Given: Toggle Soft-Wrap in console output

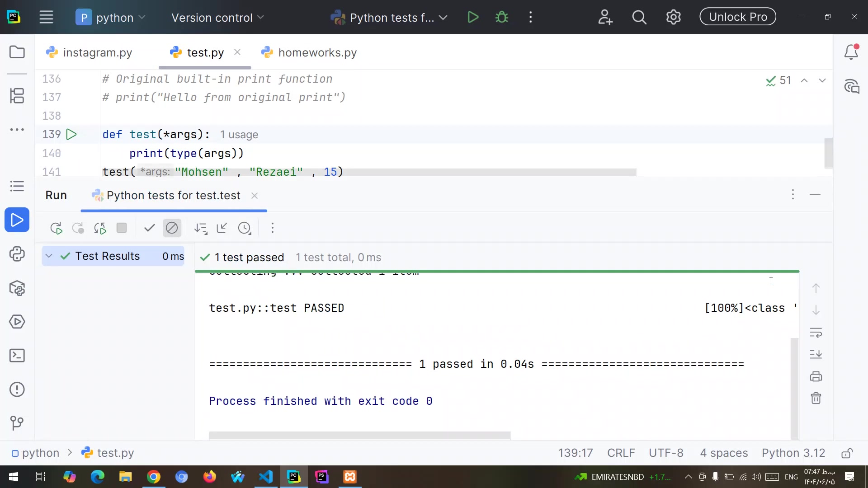Looking at the screenshot, I should 816,333.
